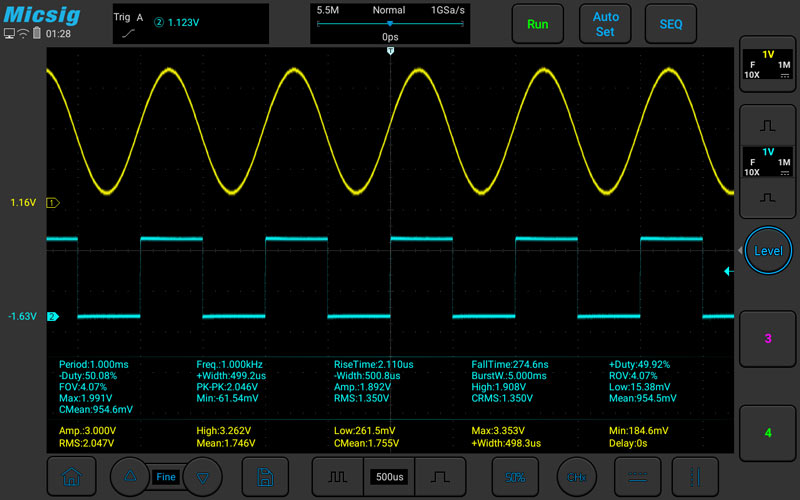Click the 50% trigger level button
The image size is (800, 500).
coord(515,477)
